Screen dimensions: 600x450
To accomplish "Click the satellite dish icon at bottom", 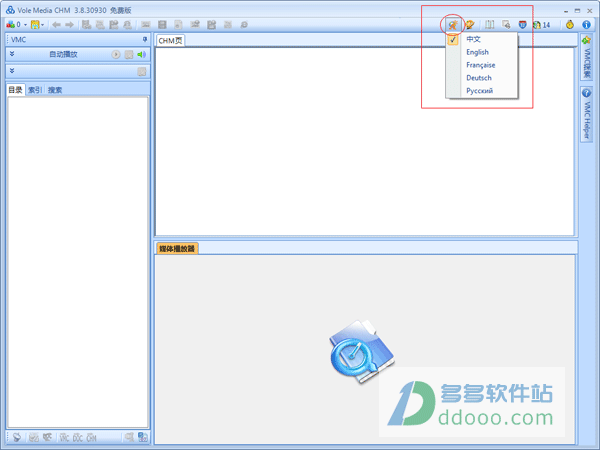I will [x=16, y=437].
